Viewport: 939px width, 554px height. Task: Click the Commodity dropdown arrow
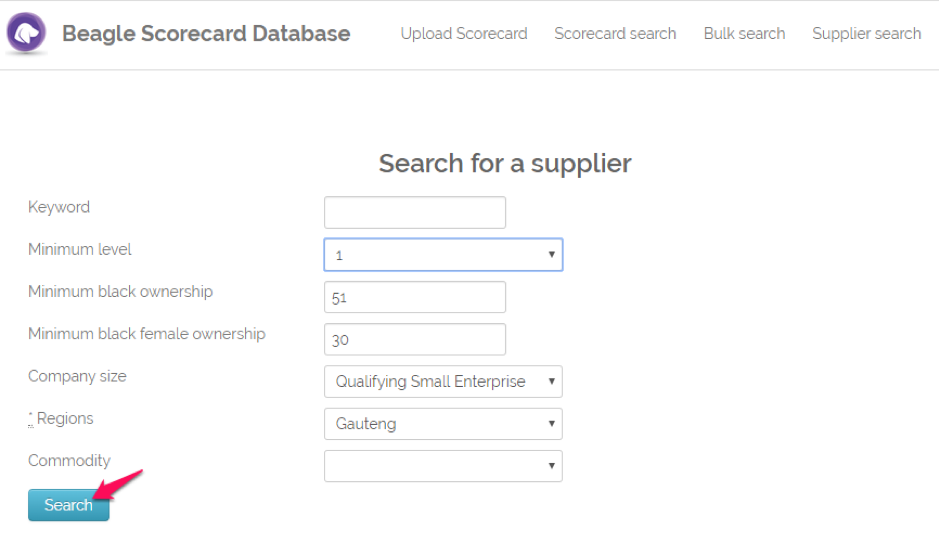pos(552,465)
